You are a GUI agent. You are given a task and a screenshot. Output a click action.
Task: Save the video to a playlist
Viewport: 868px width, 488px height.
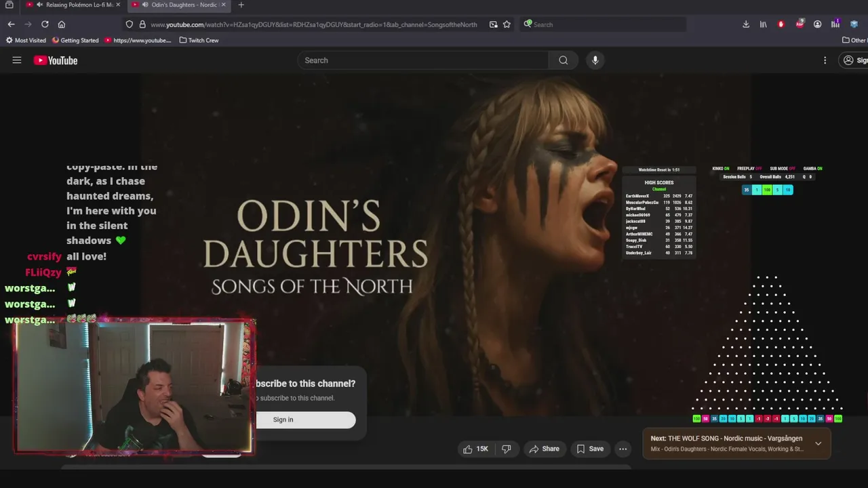tap(589, 449)
